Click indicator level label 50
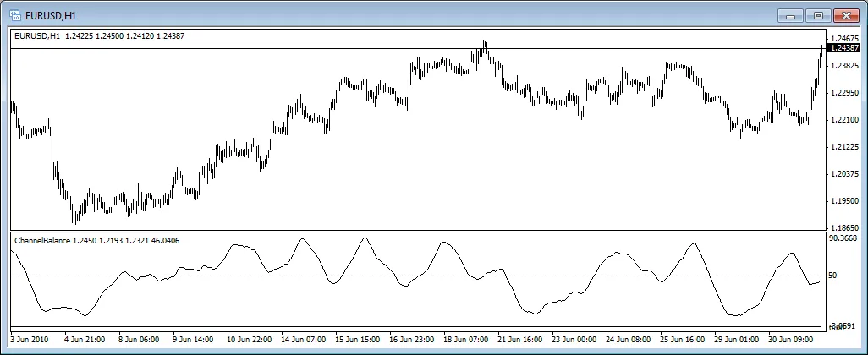This screenshot has height=355, width=868. 832,276
